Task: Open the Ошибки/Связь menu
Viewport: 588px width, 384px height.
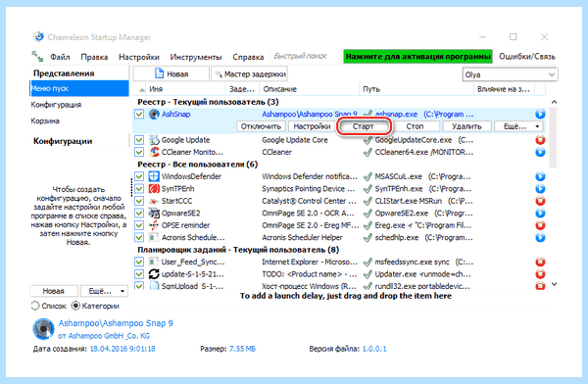Action: [527, 57]
